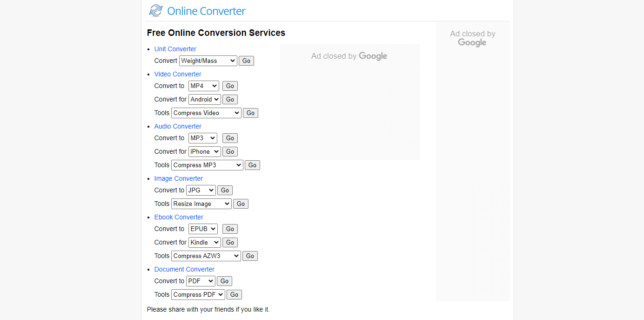Open the MP4 video format dropdown
The height and width of the screenshot is (320, 644).
[203, 86]
